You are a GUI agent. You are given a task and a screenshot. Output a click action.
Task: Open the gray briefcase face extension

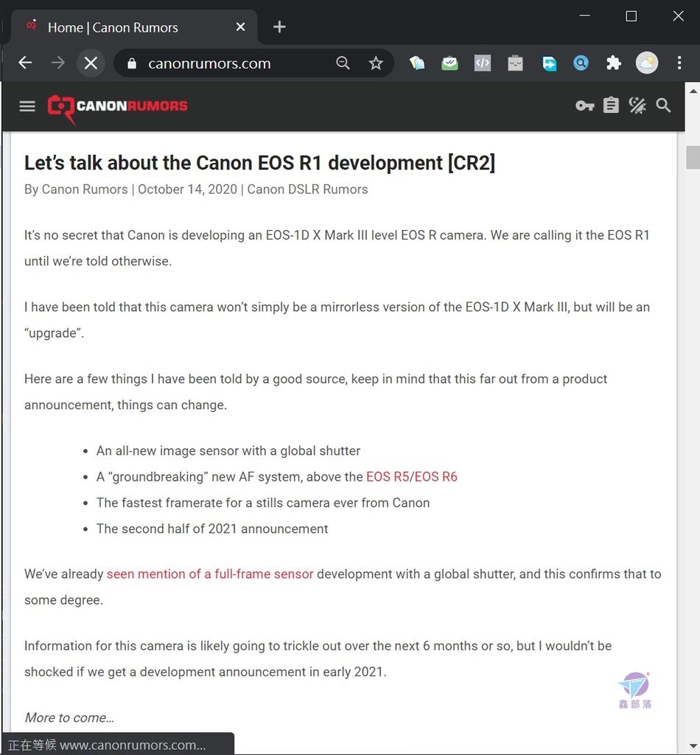(515, 63)
